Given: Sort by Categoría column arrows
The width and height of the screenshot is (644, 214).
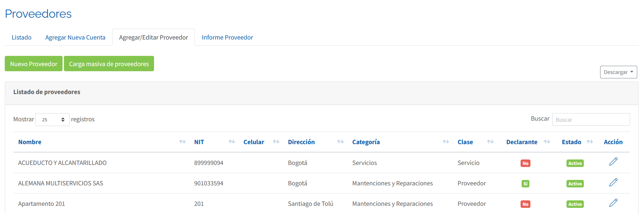Looking at the screenshot, I should 446,142.
